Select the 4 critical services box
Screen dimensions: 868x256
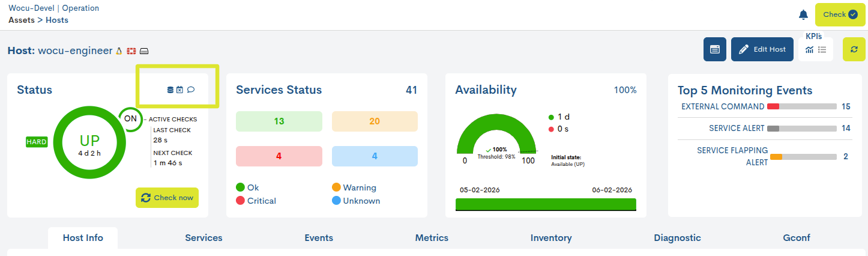click(279, 156)
